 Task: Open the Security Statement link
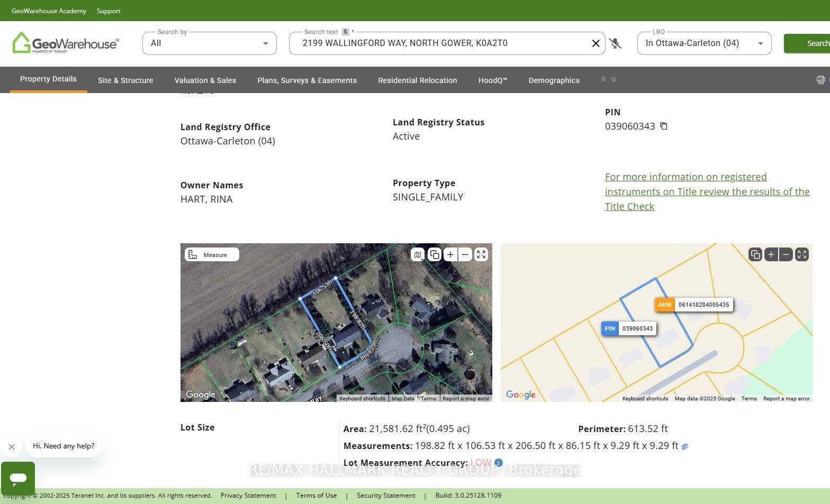coord(386,496)
